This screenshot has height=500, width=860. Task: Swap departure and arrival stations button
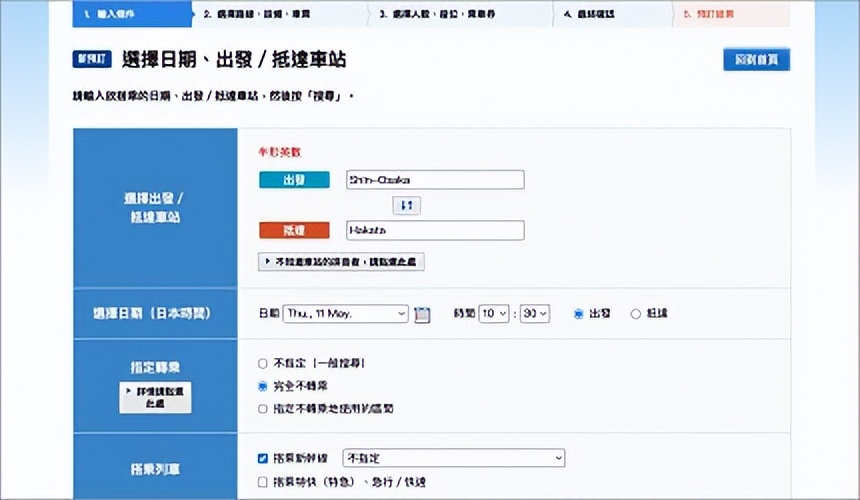pyautogui.click(x=406, y=206)
